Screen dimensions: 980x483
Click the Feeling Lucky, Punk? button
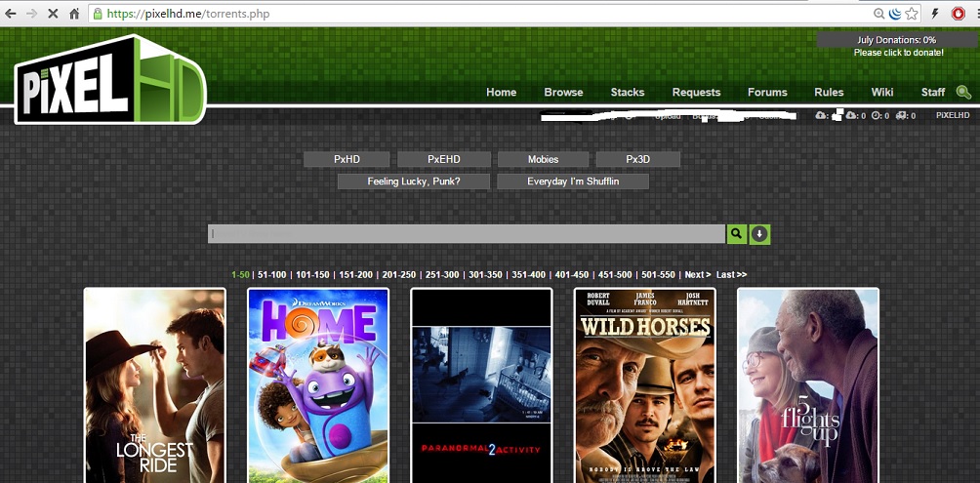pyautogui.click(x=414, y=181)
